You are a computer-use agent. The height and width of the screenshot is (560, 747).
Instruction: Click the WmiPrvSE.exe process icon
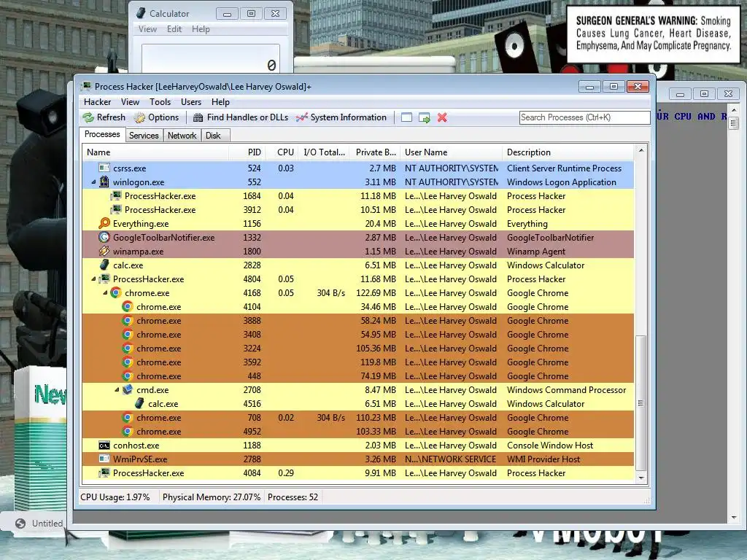tap(104, 459)
